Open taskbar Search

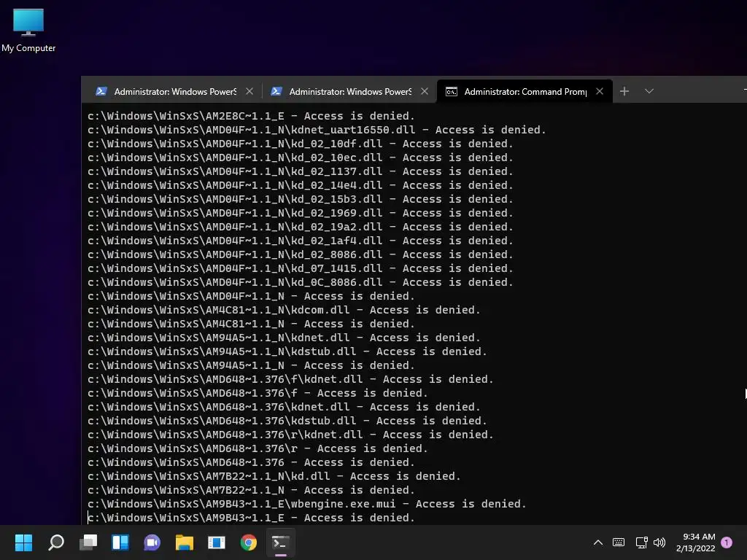point(56,542)
